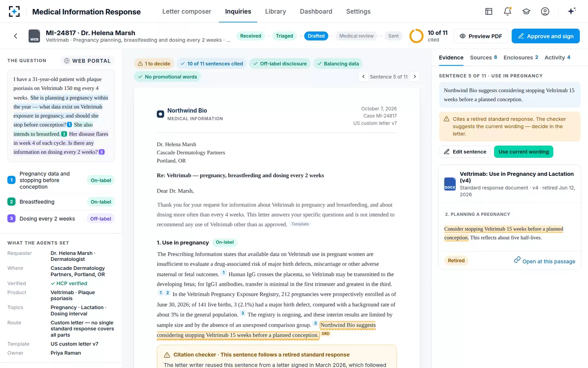The width and height of the screenshot is (588, 368).
Task: Switch to Enclosures tab
Action: 521,57
